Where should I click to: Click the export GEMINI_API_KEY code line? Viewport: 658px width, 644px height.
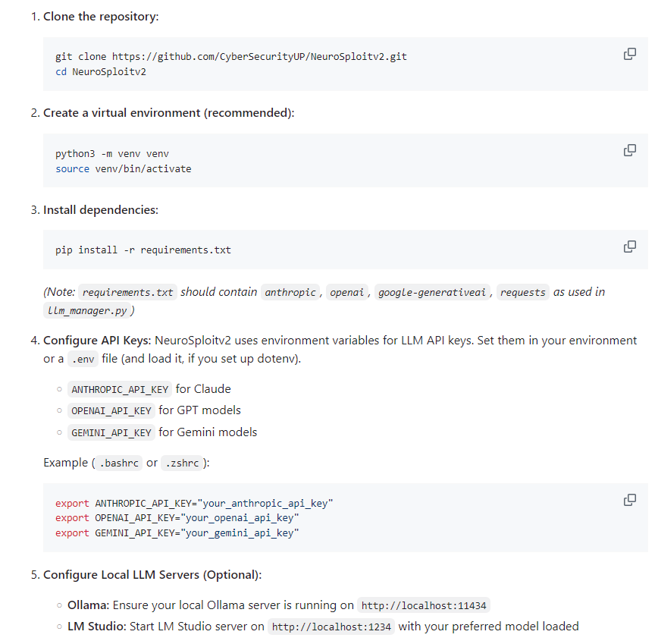point(177,533)
